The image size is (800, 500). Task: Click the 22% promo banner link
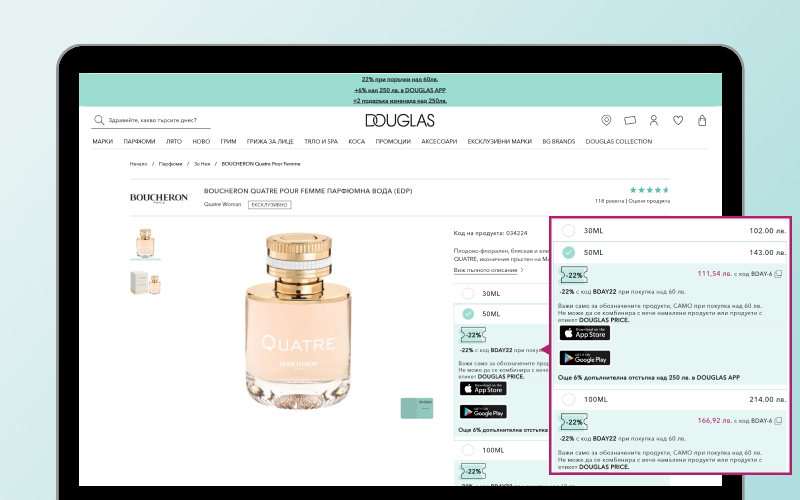pos(400,80)
